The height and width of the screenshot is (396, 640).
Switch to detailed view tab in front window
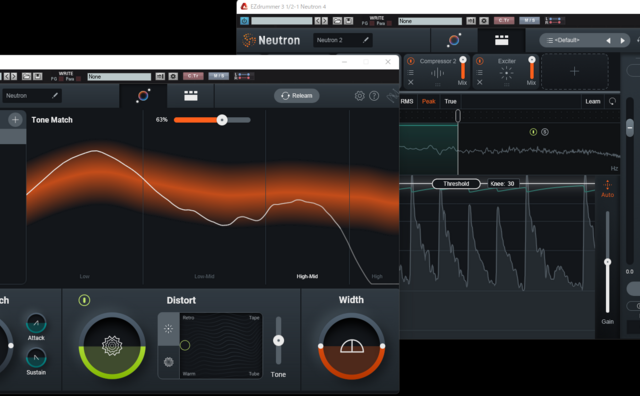tap(191, 96)
